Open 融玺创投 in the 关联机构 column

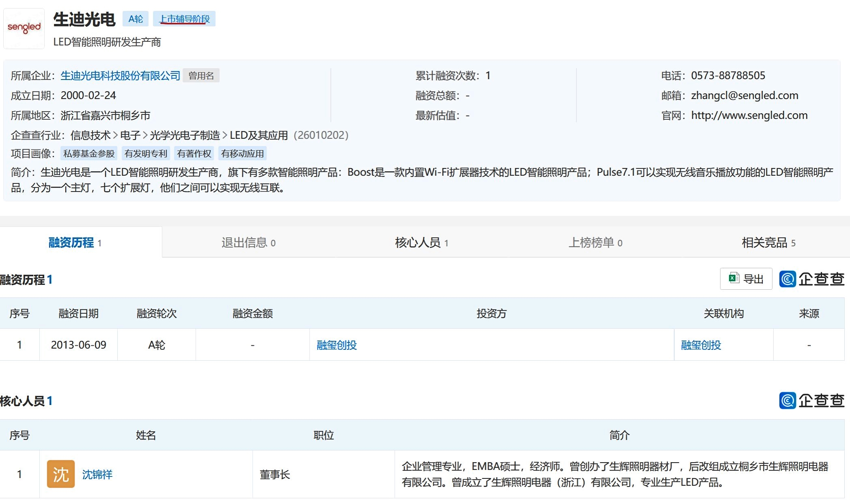(x=701, y=345)
